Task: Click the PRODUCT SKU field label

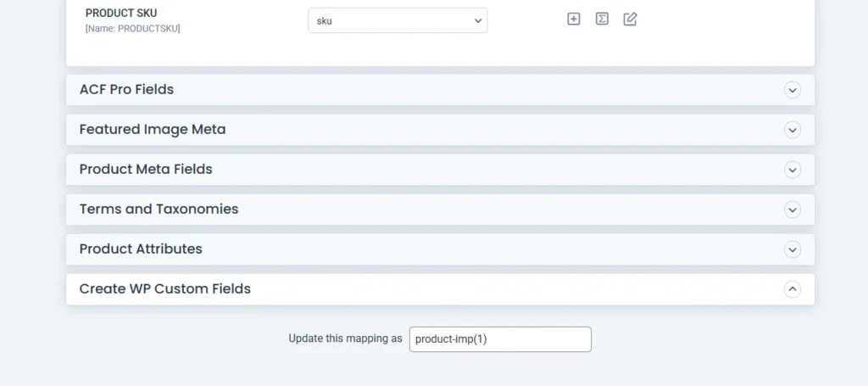Action: (x=121, y=13)
